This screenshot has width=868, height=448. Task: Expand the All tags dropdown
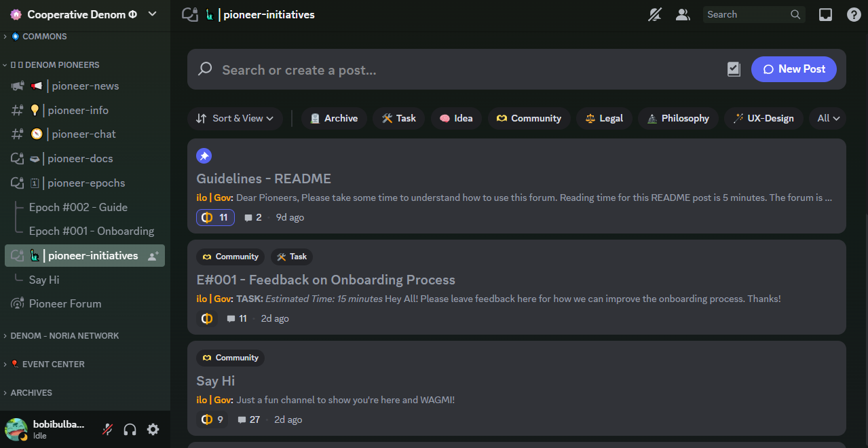pyautogui.click(x=828, y=118)
